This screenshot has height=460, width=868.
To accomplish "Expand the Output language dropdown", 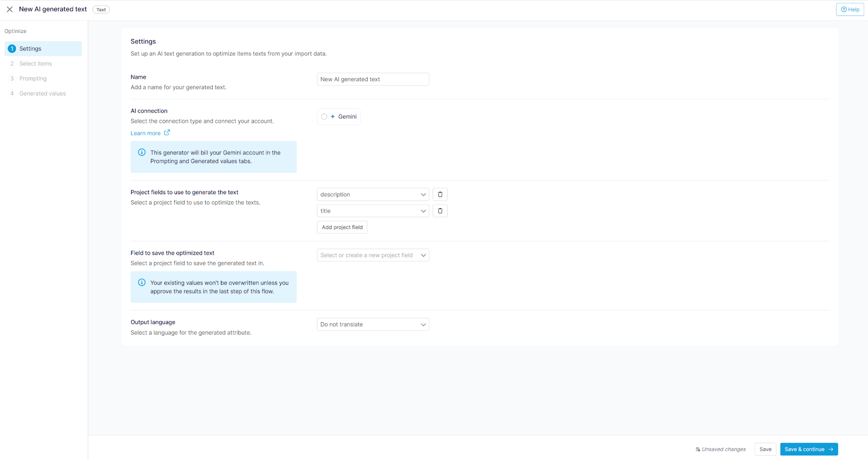I will click(373, 324).
